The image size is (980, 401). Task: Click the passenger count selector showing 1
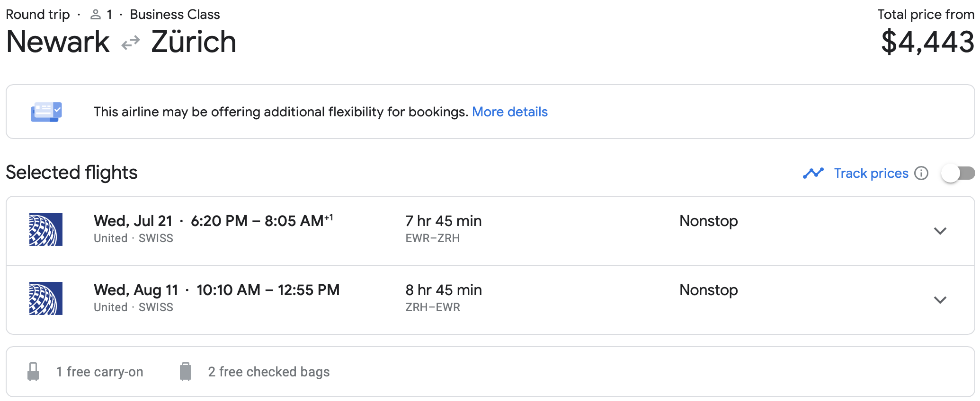click(x=102, y=14)
